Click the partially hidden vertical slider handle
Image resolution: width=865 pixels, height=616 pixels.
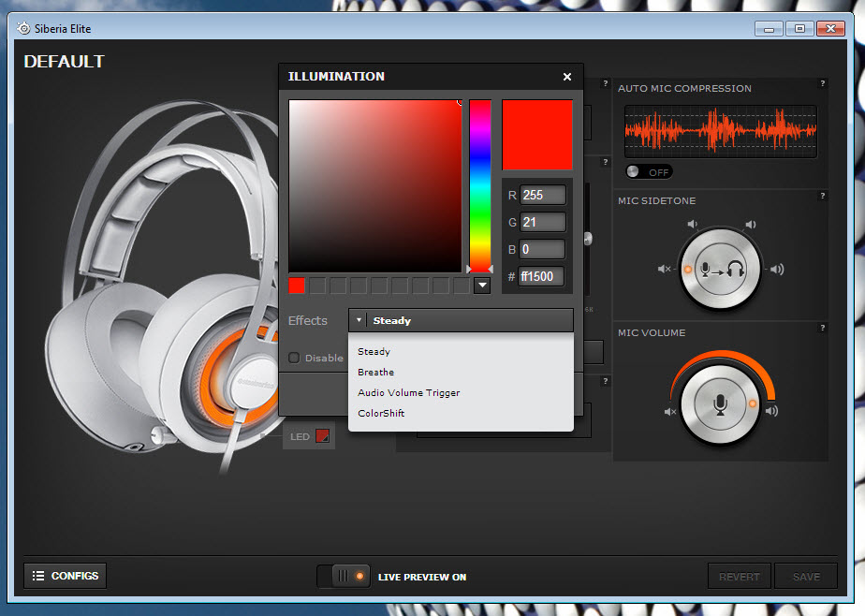coord(588,238)
